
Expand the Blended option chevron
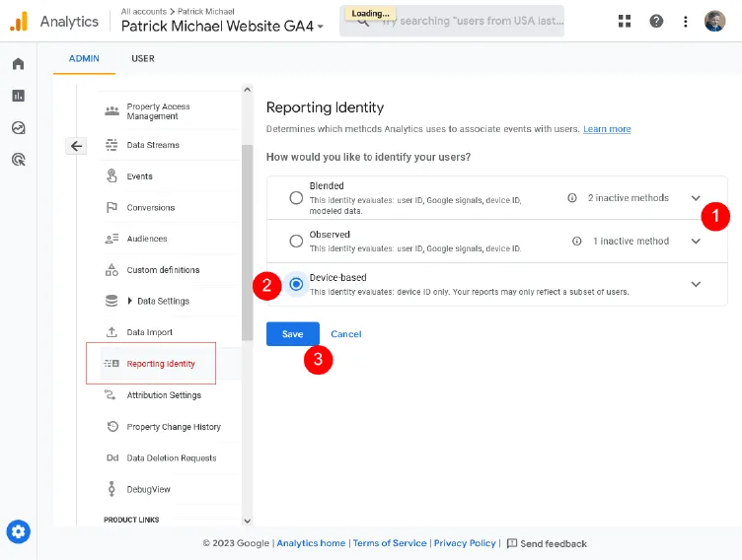696,198
